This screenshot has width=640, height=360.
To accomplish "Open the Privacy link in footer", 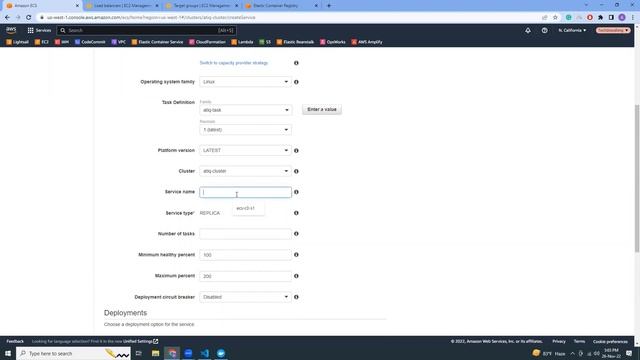I will pyautogui.click(x=559, y=341).
